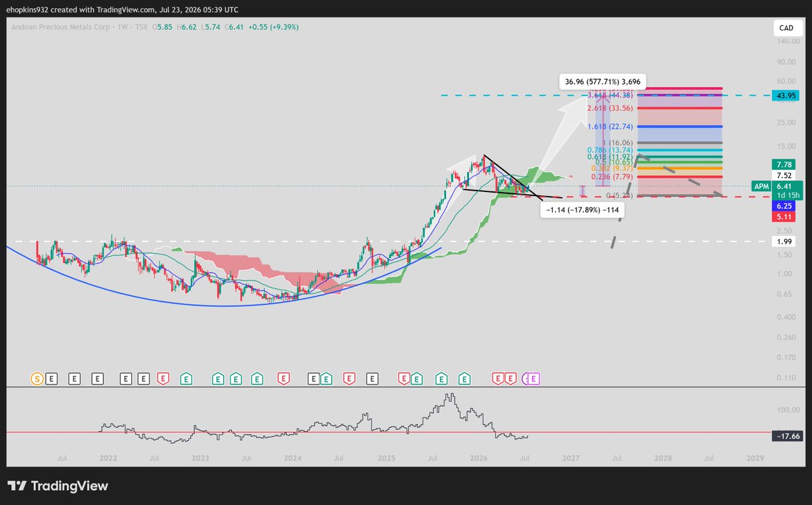Click the 90.00 price scale label
The height and width of the screenshot is (505, 812).
coord(786,62)
